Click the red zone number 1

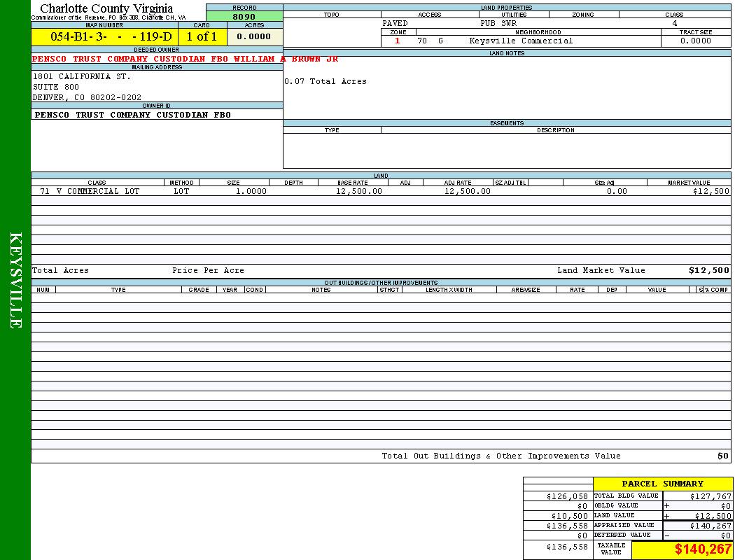(398, 41)
